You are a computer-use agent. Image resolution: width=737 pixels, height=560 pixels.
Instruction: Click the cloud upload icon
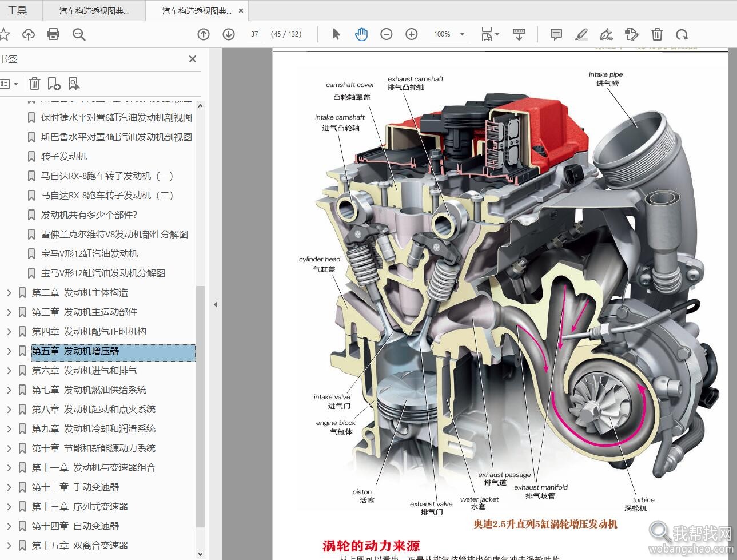(x=29, y=34)
